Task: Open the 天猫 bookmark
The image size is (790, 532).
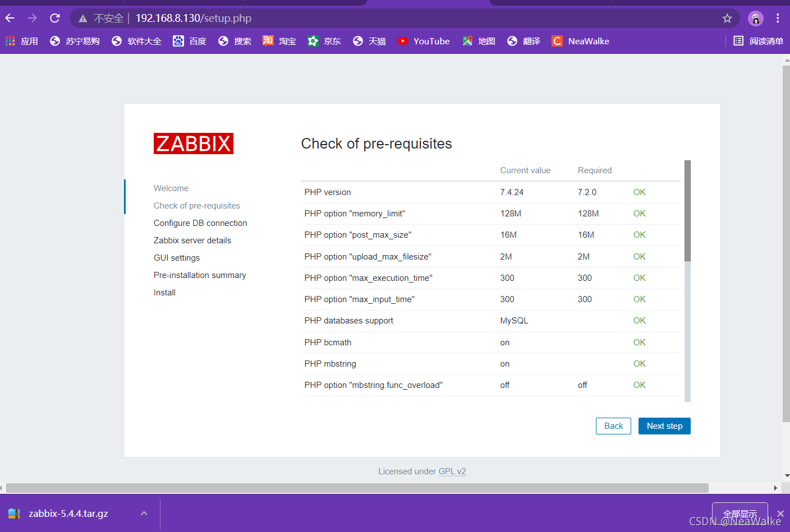Action: 369,41
